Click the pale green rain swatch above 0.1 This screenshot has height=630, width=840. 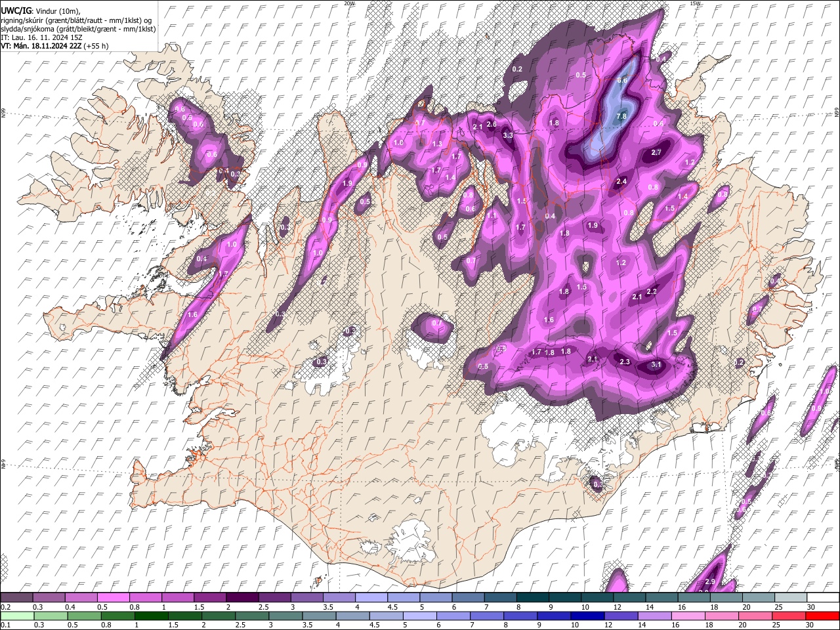click(x=18, y=616)
